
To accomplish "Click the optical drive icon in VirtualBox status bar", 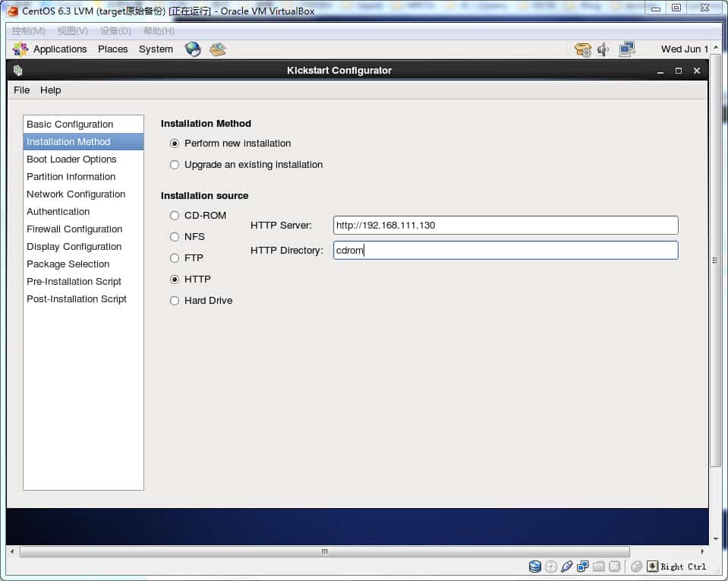I will [550, 566].
